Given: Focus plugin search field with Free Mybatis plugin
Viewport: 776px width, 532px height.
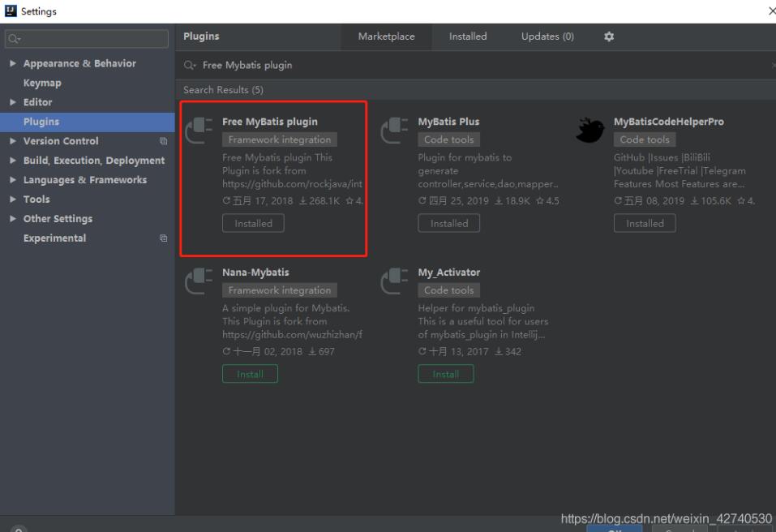Looking at the screenshot, I should coord(475,66).
